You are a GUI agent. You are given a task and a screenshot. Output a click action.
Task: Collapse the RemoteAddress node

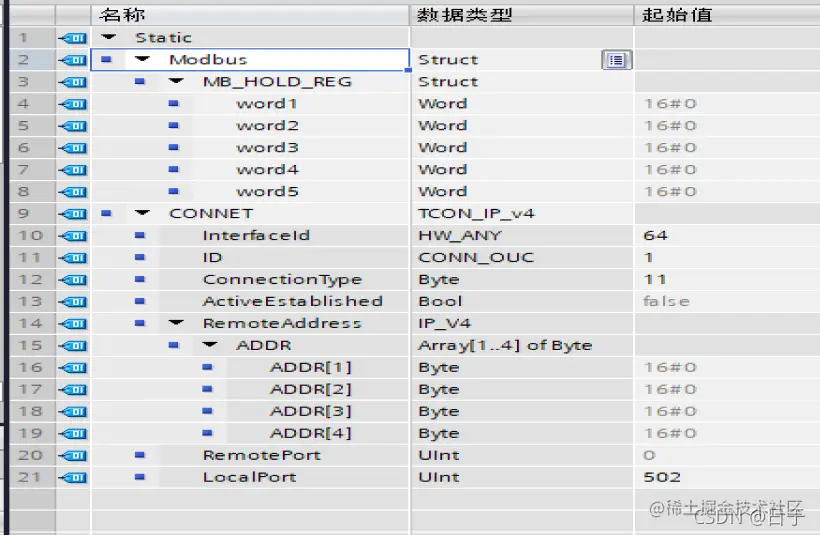coord(176,323)
